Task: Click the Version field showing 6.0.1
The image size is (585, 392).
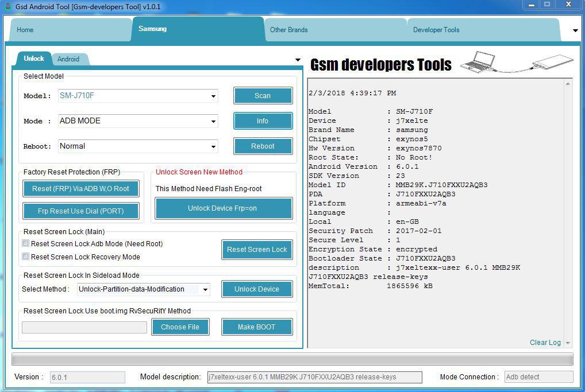Action: [87, 377]
